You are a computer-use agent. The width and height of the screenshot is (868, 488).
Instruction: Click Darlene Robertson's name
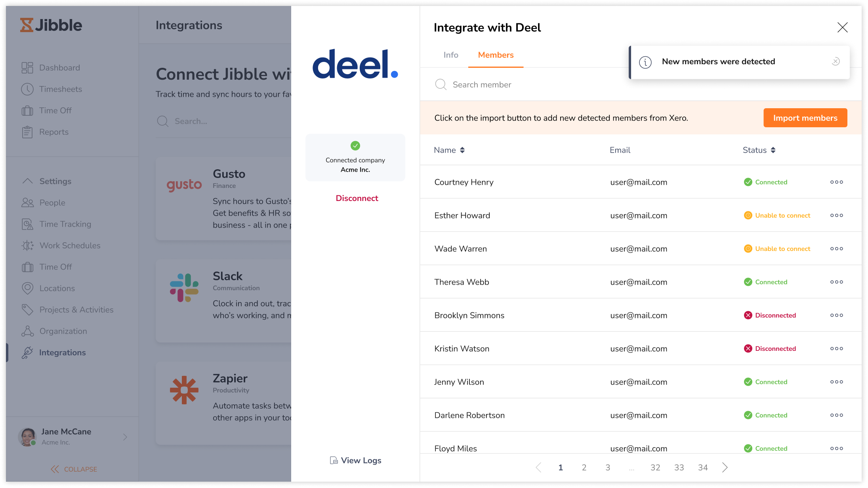tap(469, 415)
